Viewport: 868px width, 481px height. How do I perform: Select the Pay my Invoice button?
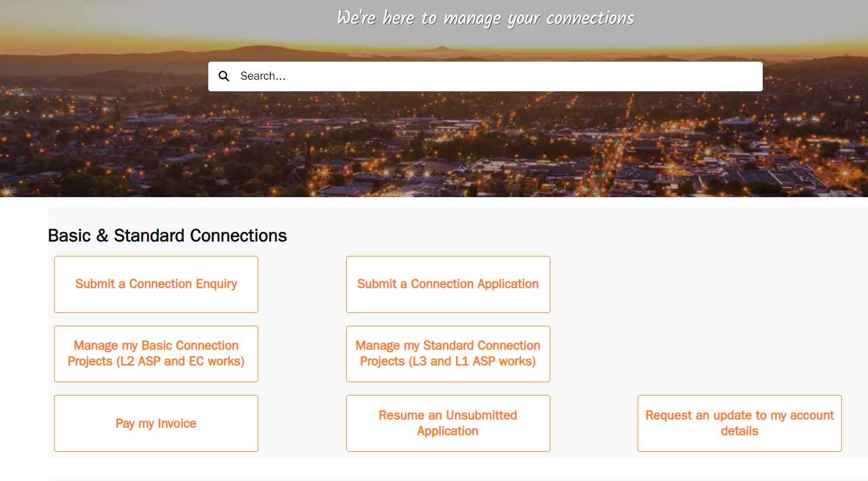(x=156, y=423)
